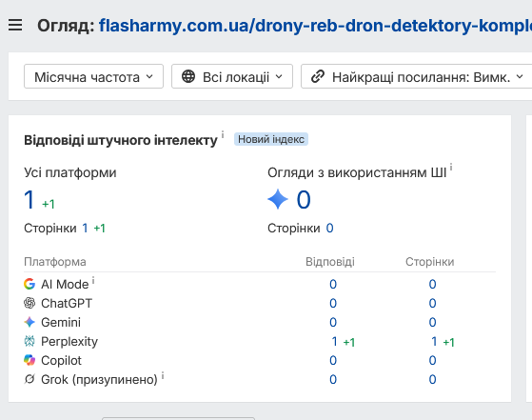Click the Google AI Mode icon
532x420 pixels.
(x=30, y=284)
